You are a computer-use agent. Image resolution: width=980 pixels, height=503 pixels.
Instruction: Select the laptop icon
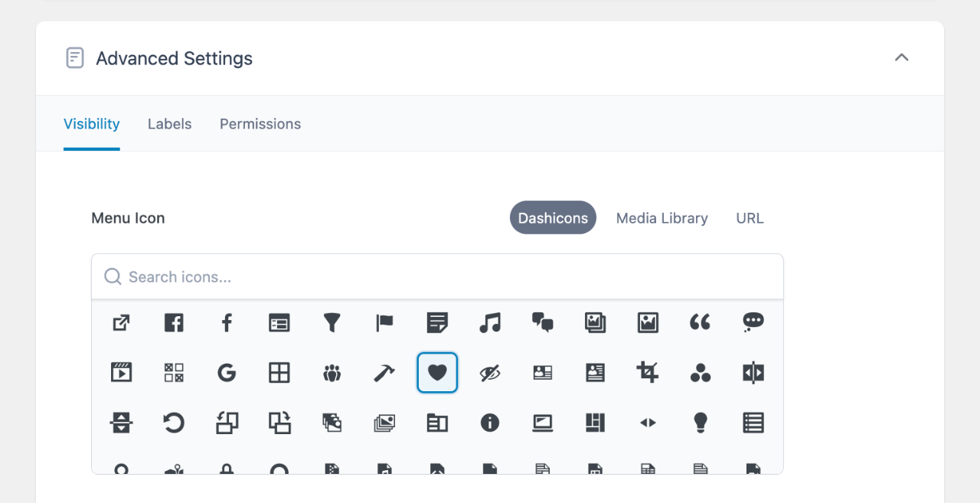point(543,423)
